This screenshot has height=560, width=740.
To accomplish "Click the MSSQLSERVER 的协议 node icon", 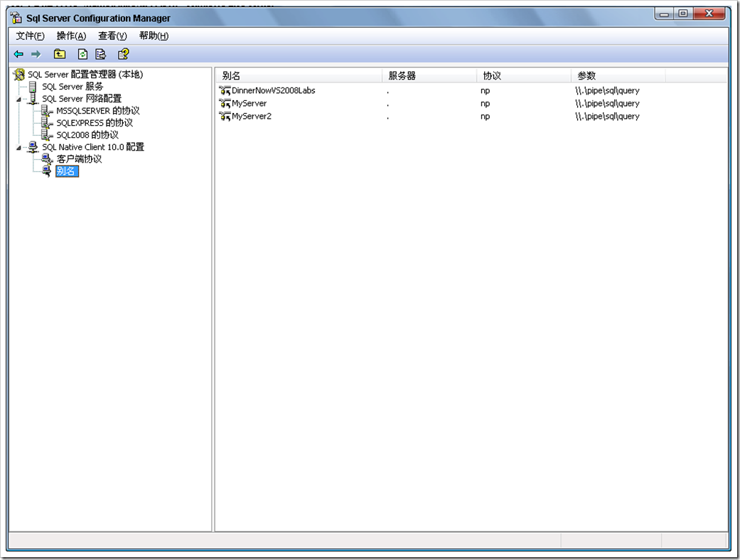I will 47,111.
